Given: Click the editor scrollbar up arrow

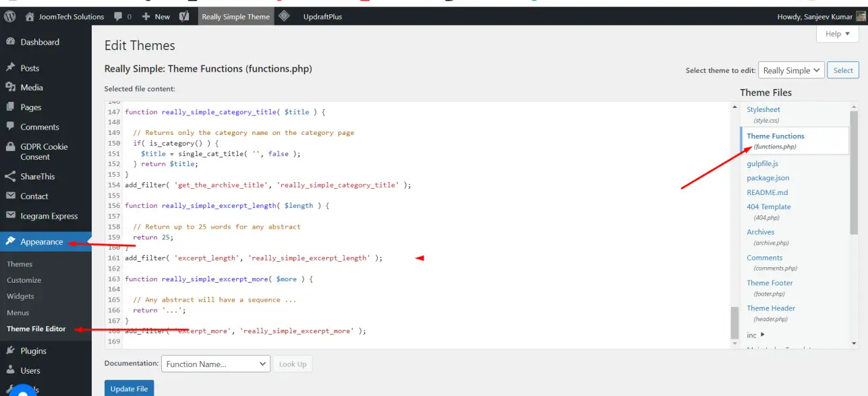Looking at the screenshot, I should (734, 106).
